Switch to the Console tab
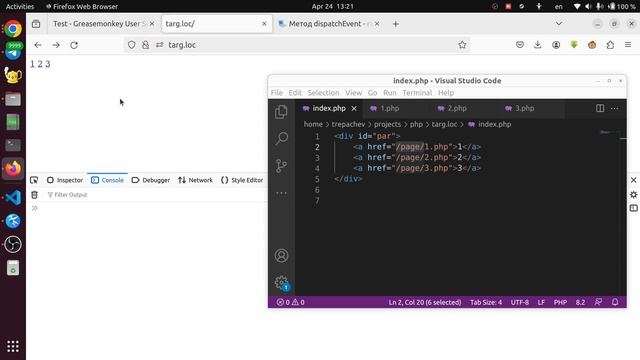Viewport: 640px width, 360px height. pyautogui.click(x=107, y=180)
